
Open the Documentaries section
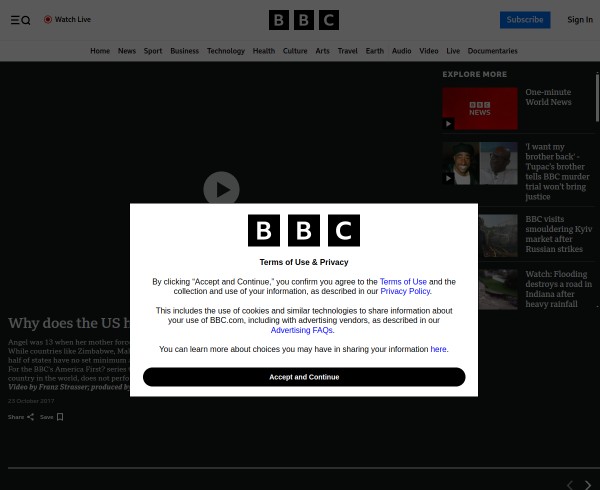coord(492,51)
